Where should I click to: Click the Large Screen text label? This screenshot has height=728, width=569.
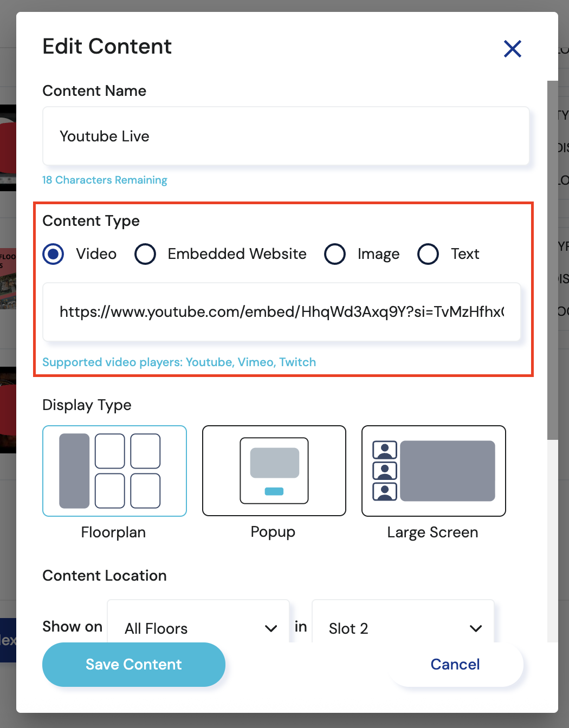click(432, 532)
